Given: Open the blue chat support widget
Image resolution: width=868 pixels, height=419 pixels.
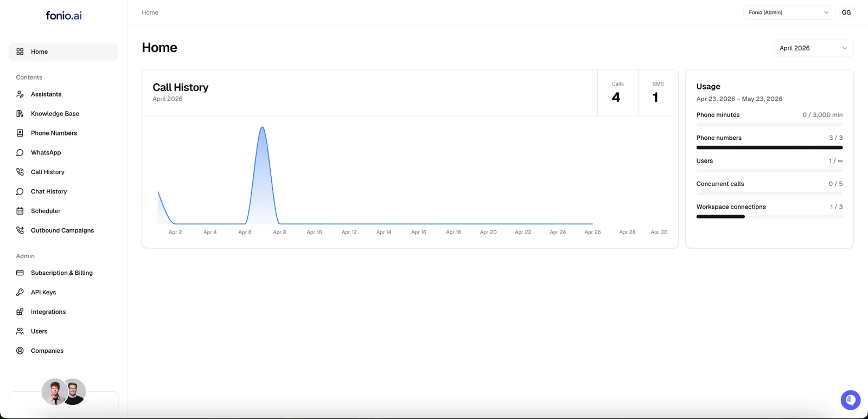Looking at the screenshot, I should (850, 400).
